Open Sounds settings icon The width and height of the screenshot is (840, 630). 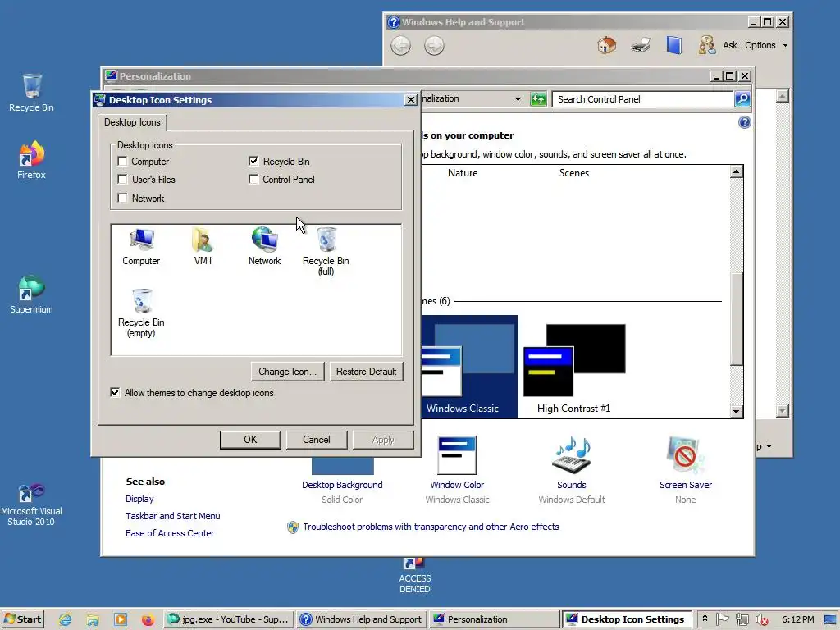click(x=571, y=455)
